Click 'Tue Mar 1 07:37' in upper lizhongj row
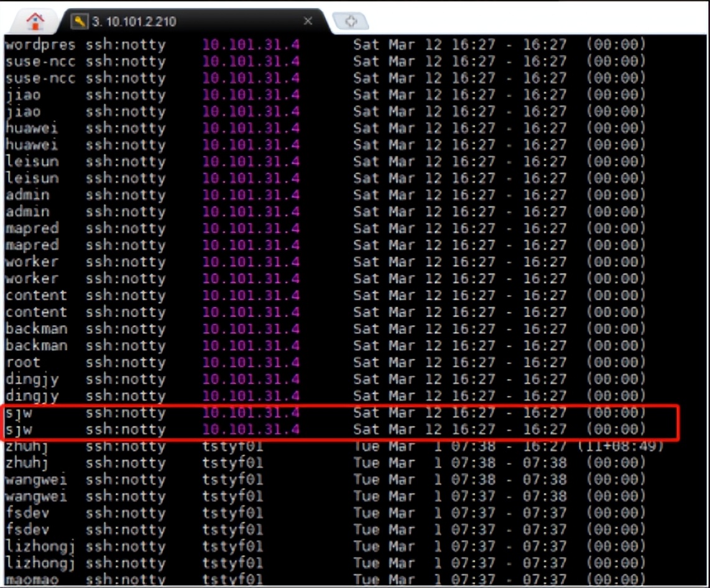This screenshot has height=588, width=710. click(x=424, y=547)
